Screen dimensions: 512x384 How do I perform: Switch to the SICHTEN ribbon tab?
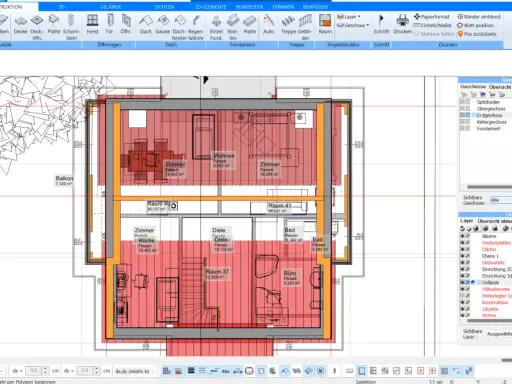(164, 7)
